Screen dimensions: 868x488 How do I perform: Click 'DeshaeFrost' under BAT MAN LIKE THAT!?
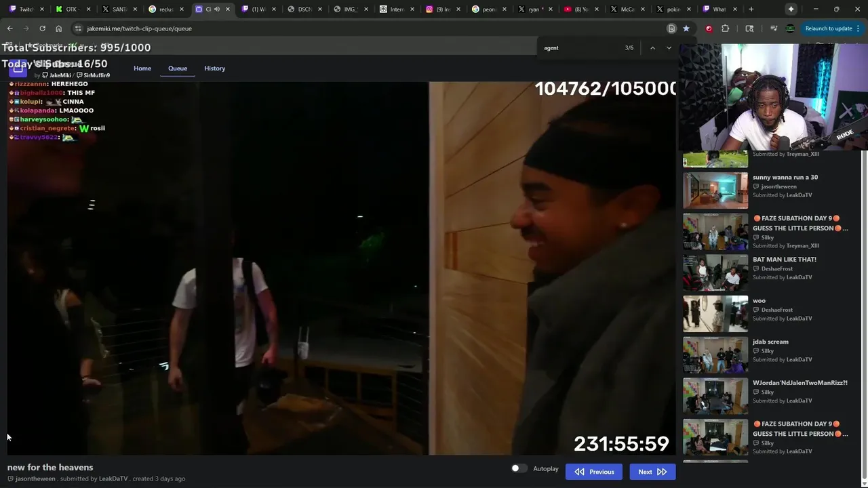click(776, 269)
